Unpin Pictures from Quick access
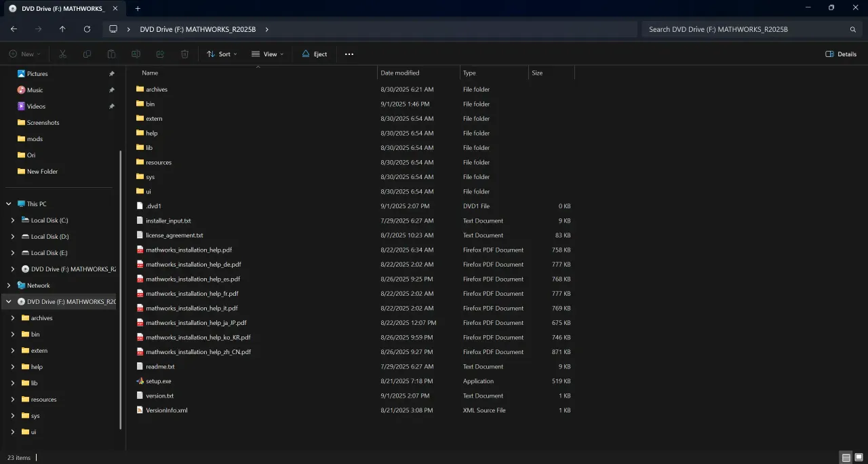868x464 pixels. [x=112, y=74]
